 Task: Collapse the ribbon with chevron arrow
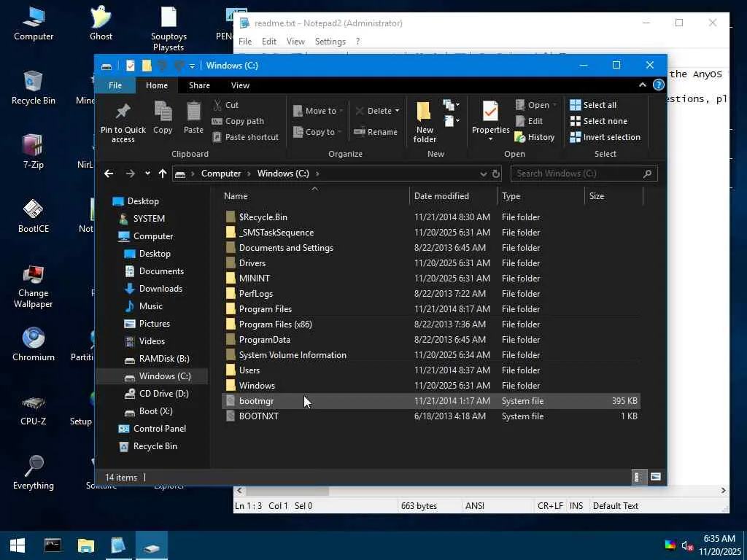click(x=642, y=85)
